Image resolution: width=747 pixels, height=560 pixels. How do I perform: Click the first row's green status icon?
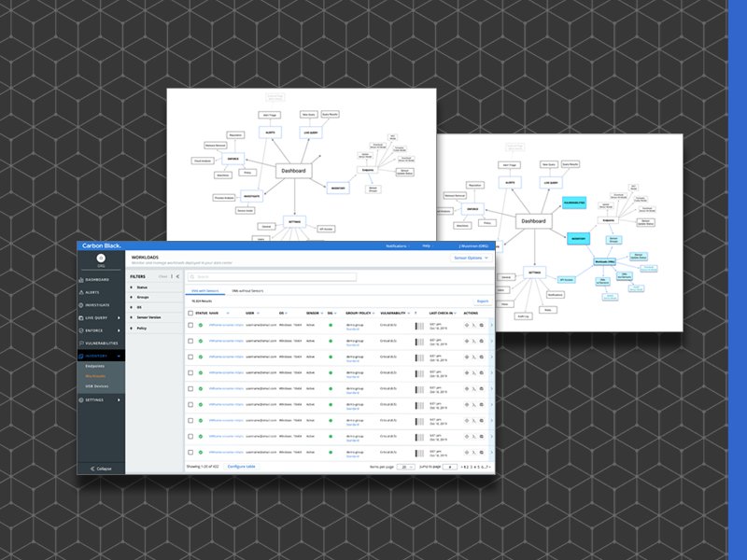coord(201,325)
